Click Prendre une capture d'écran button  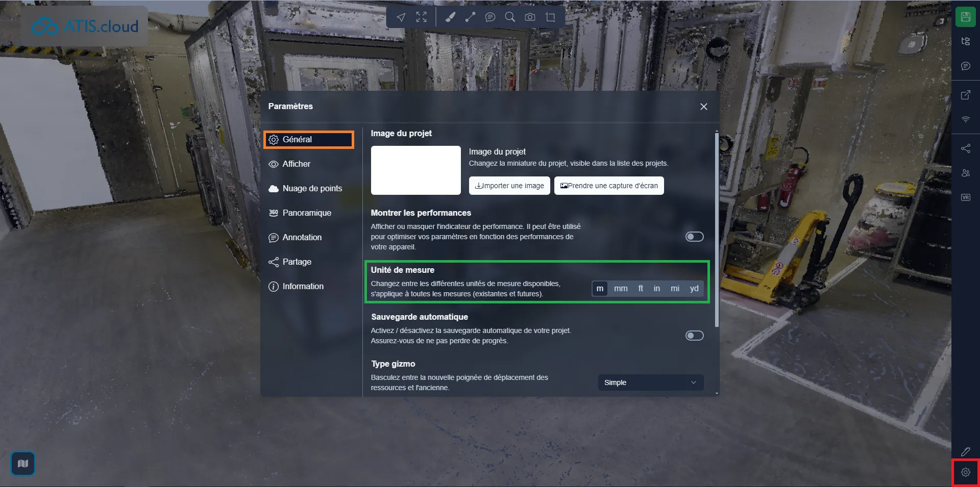(x=609, y=186)
